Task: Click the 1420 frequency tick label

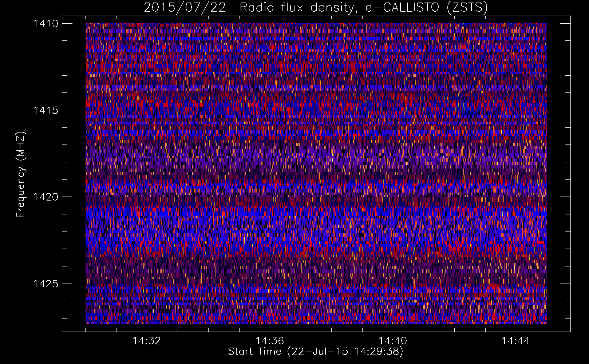Action: pos(46,197)
